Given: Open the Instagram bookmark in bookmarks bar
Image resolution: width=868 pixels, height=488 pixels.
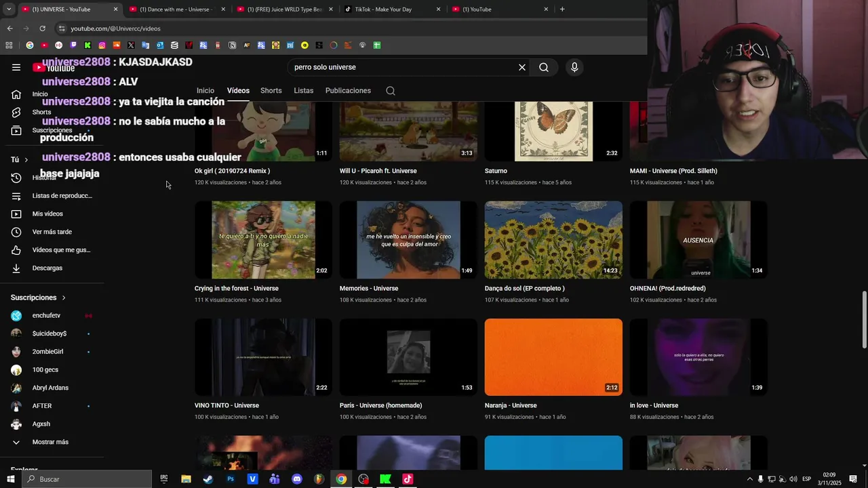Looking at the screenshot, I should [x=102, y=45].
